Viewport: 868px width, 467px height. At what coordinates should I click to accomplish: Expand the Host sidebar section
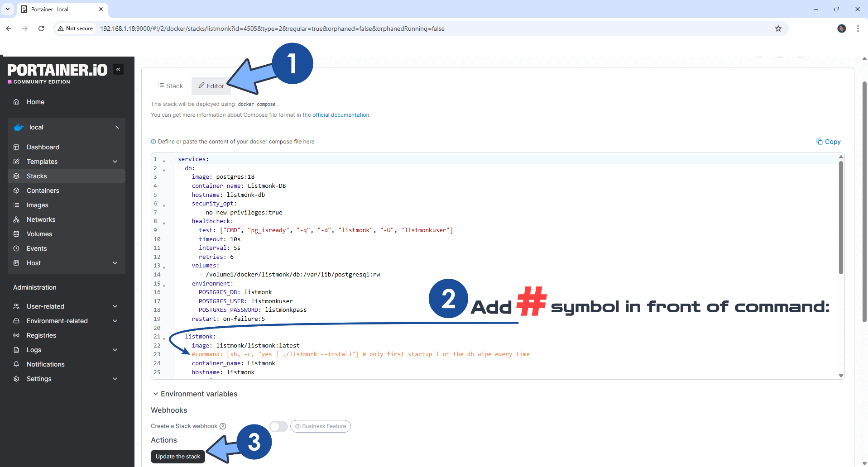[x=115, y=263]
